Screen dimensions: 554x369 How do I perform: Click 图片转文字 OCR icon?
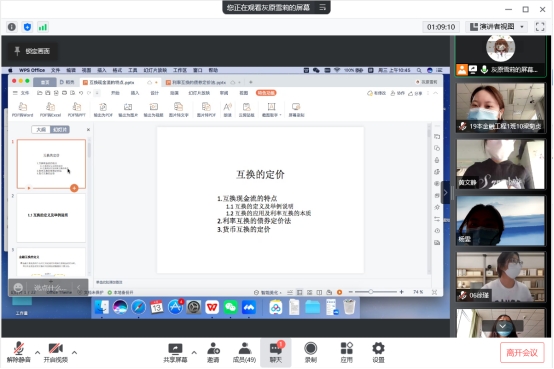coord(178,110)
